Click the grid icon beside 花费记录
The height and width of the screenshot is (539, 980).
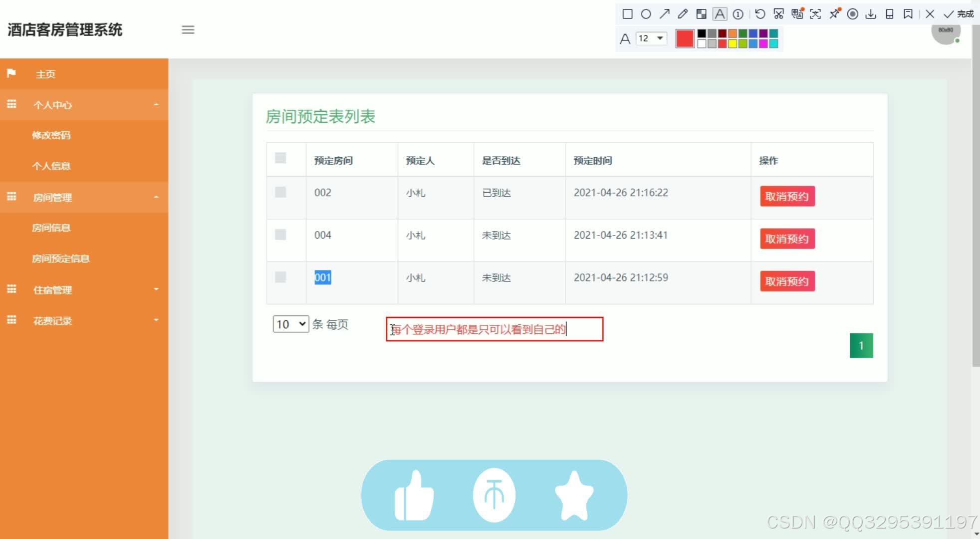point(11,319)
